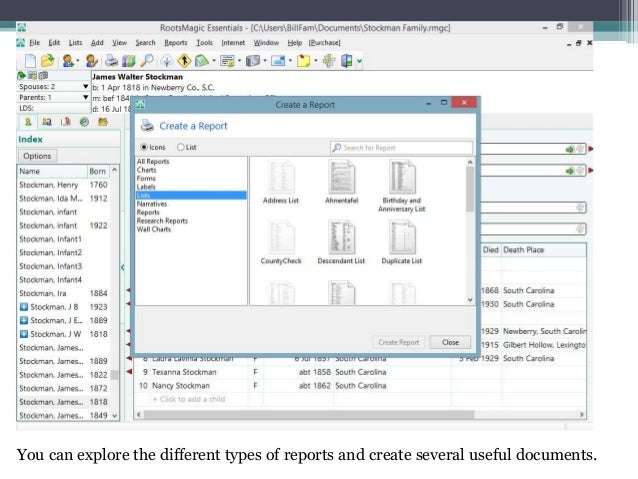Image resolution: width=638 pixels, height=479 pixels.
Task: Open the Timeline view tab icon
Action: click(103, 122)
